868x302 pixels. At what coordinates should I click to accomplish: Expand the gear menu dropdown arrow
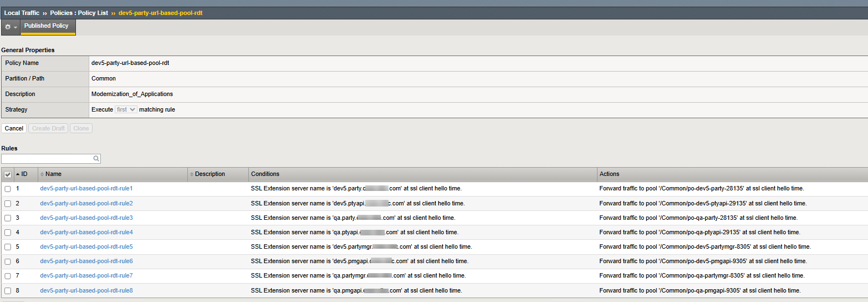tap(16, 27)
